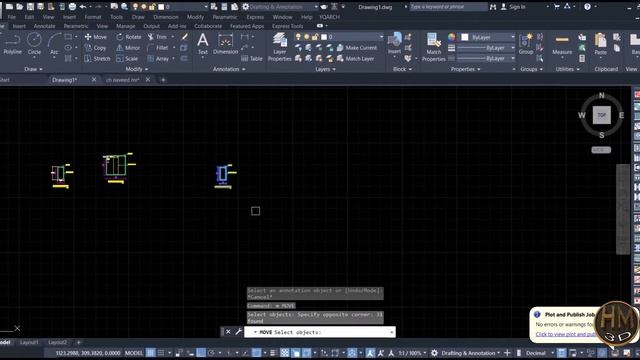The image size is (640, 360).
Task: Click Sign In button
Action: (x=513, y=7)
